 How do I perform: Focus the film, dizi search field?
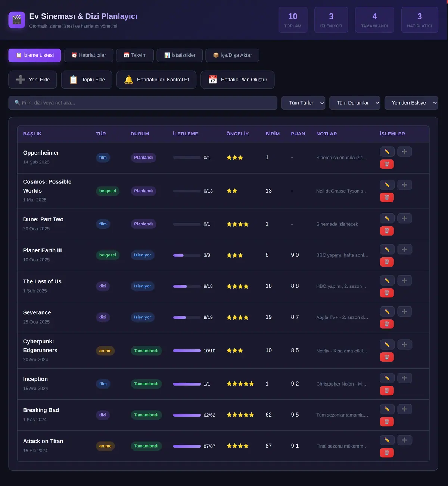[x=143, y=103]
